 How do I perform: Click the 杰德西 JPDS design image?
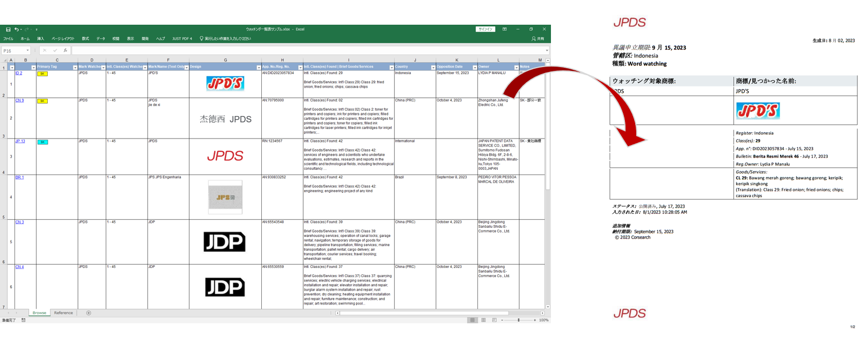tap(225, 119)
